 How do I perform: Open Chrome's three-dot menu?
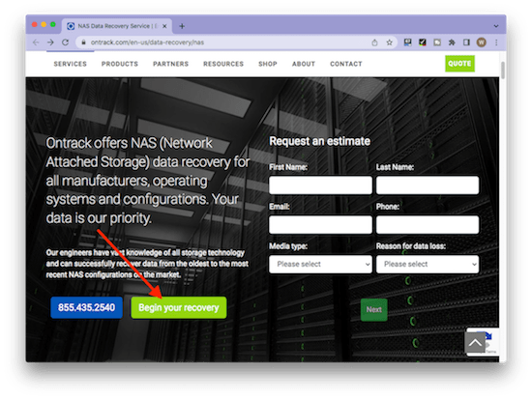(496, 43)
